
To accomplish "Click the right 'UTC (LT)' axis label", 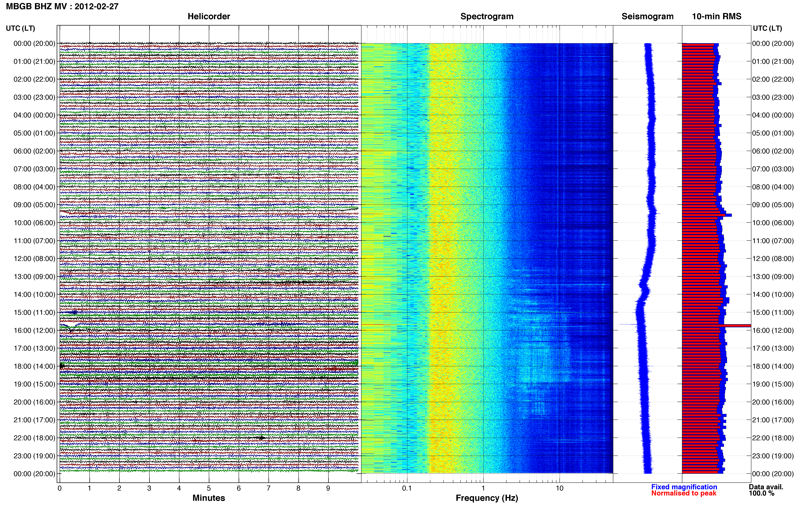I will (767, 28).
